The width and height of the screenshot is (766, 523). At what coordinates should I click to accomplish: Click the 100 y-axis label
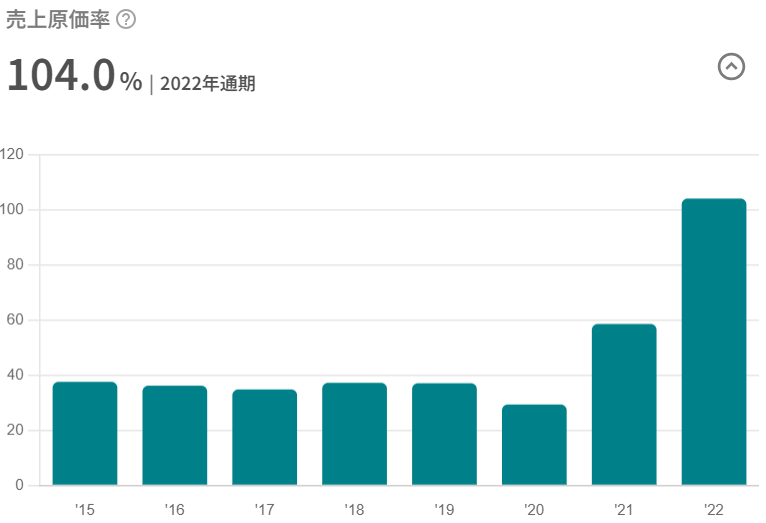pos(12,209)
